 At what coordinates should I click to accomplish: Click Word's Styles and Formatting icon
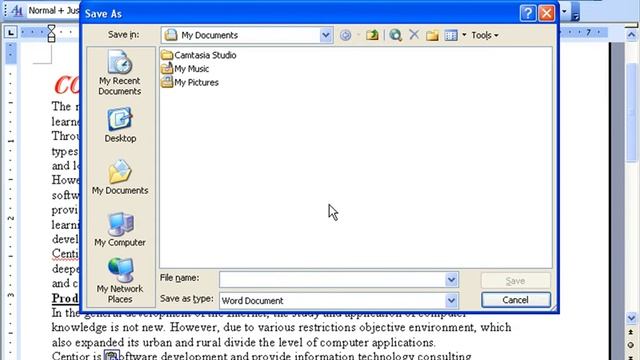pyautogui.click(x=17, y=11)
